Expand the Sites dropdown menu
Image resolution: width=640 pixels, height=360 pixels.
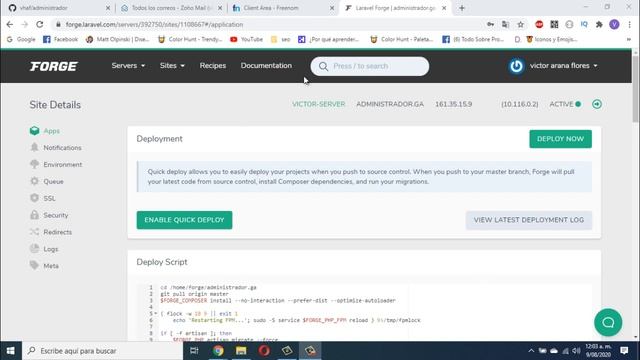(172, 66)
